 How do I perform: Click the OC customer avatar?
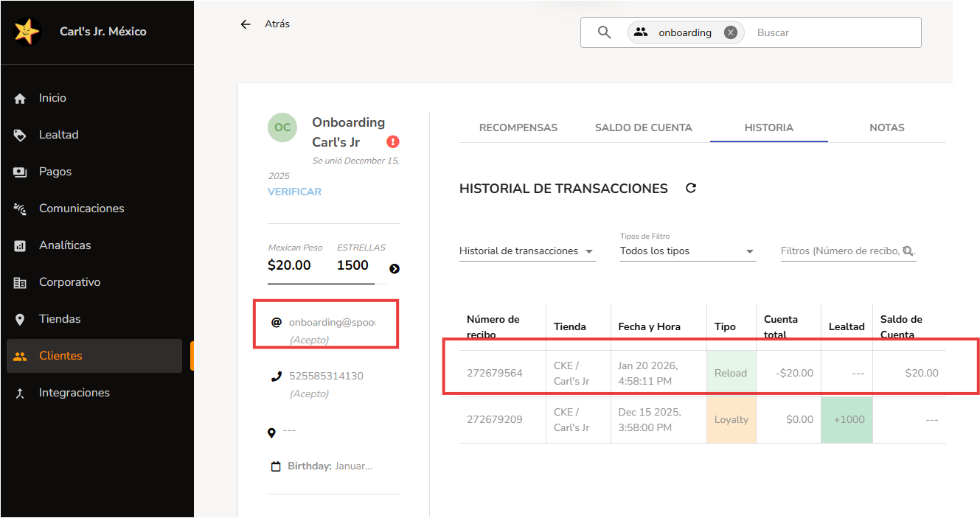(282, 127)
